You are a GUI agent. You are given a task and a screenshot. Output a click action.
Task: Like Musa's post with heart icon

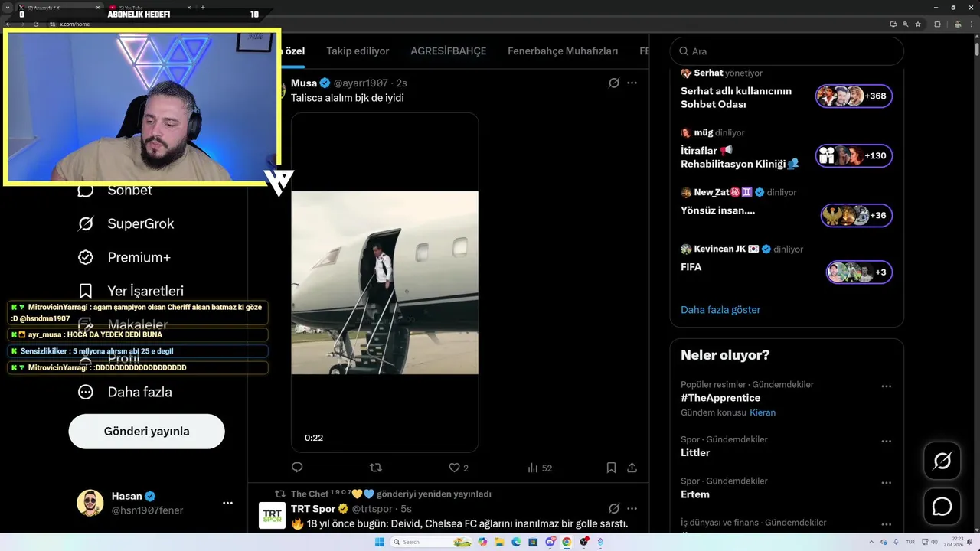453,468
